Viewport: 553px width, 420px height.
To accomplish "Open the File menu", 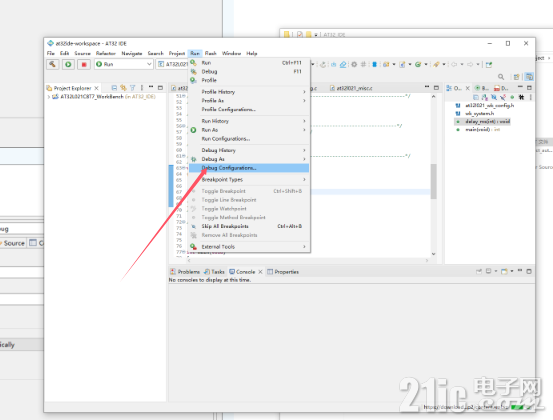I will pyautogui.click(x=51, y=53).
